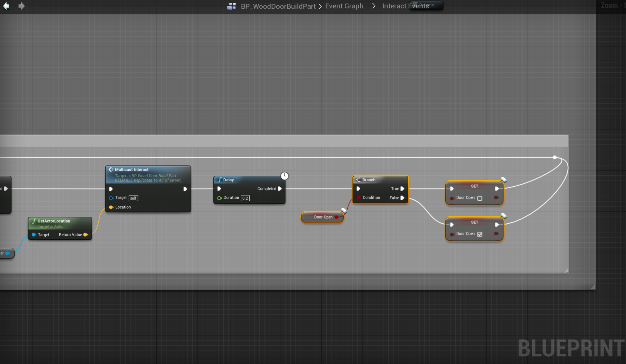This screenshot has height=364, width=626.
Task: Click the Multicast Interact Location input pin
Action: tap(111, 207)
